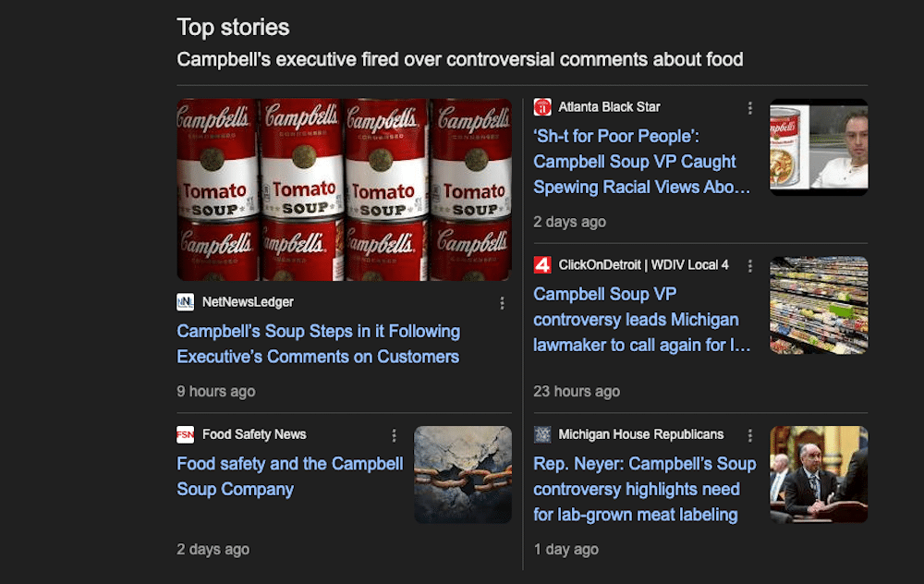Click the Michigan House Republicans favicon
Image resolution: width=924 pixels, height=584 pixels.
click(x=542, y=434)
